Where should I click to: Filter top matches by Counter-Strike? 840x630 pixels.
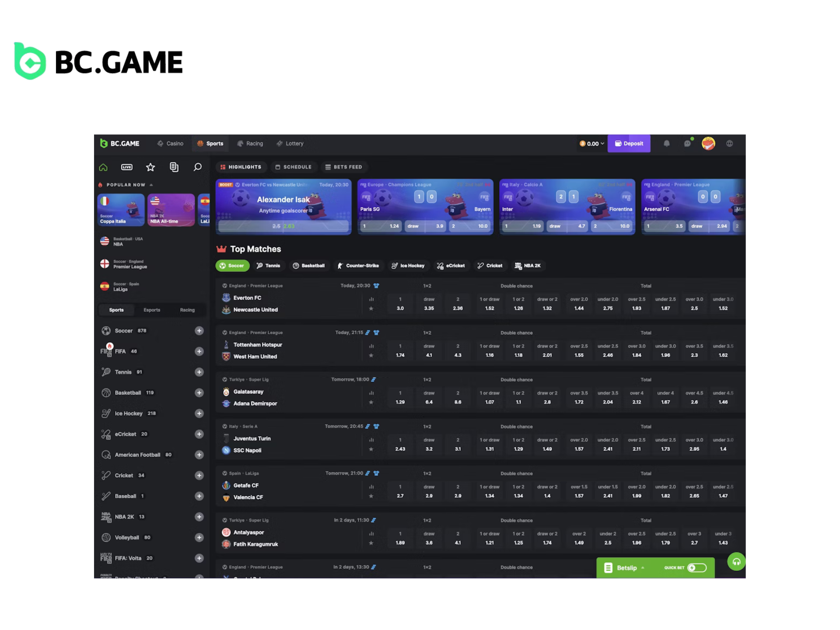point(358,266)
